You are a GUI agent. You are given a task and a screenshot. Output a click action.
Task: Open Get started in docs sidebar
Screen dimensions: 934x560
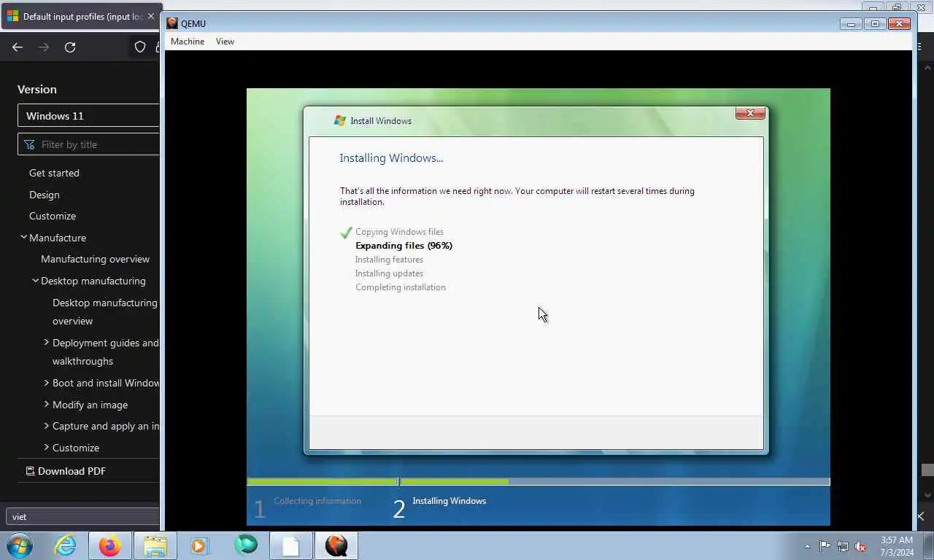(x=54, y=173)
